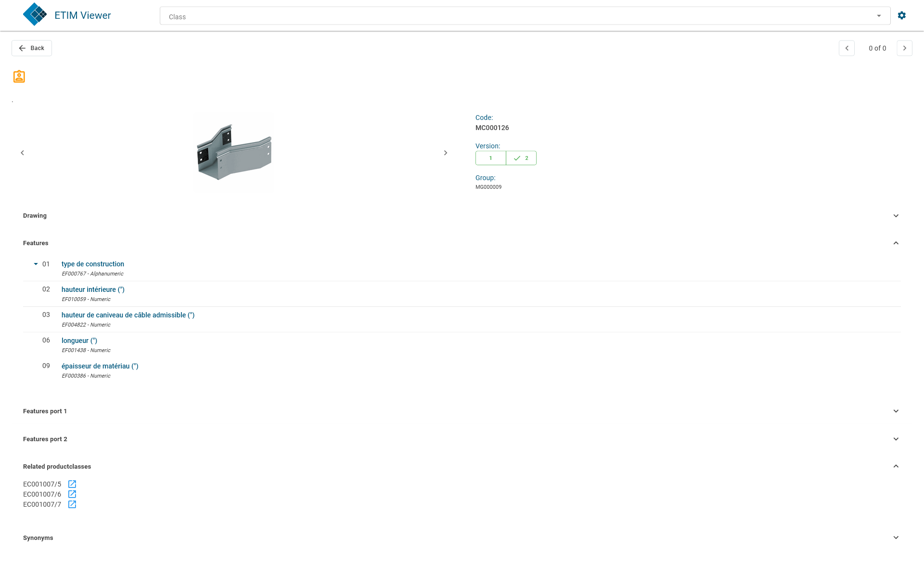Click the Back button
Viewport: 924px width, 578px height.
click(32, 48)
